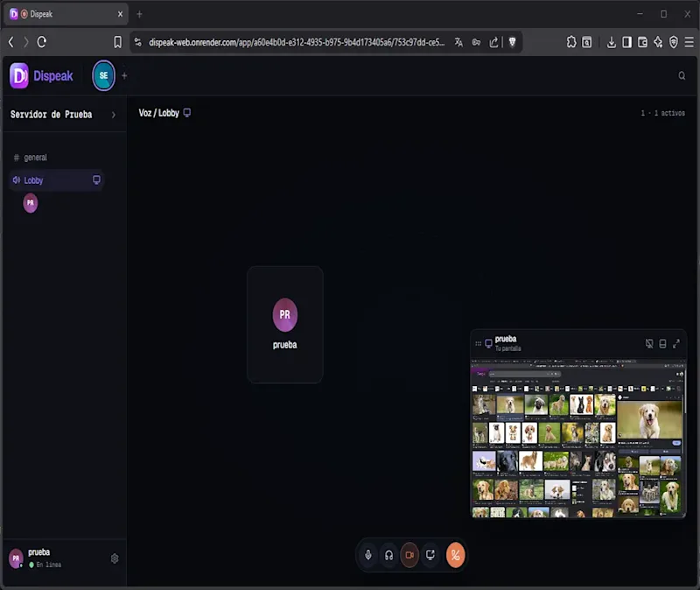This screenshot has width=700, height=590.
Task: Open the browser hamburger menu
Action: click(x=689, y=42)
